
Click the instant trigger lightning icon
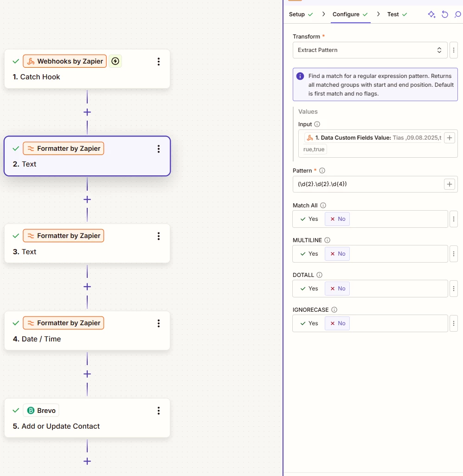[x=116, y=61]
